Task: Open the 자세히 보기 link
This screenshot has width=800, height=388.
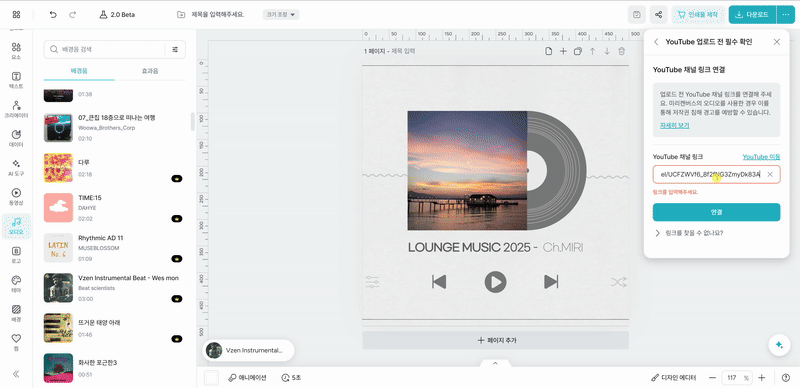Action: click(x=674, y=125)
